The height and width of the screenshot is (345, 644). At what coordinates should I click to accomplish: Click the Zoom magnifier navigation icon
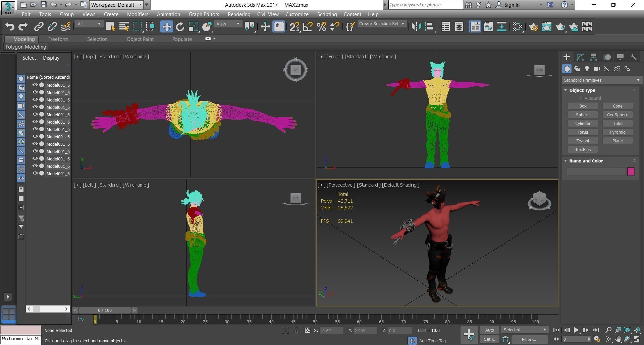(x=608, y=330)
